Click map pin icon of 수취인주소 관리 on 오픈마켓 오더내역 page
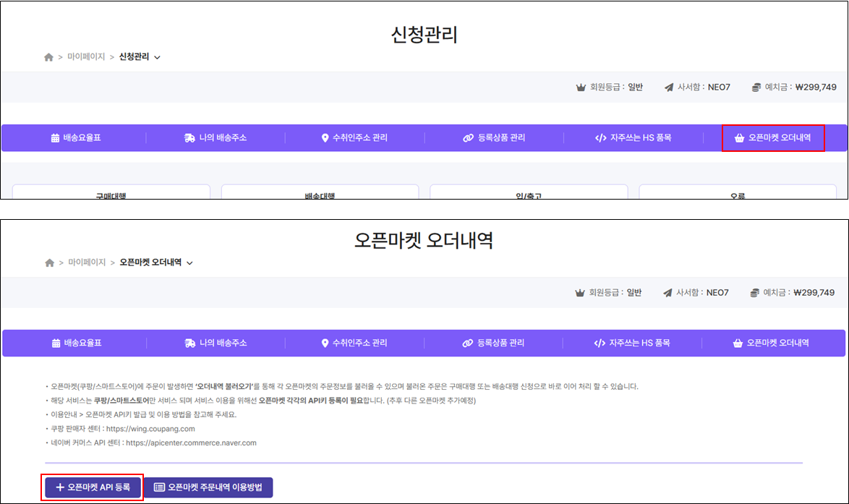Screen dimensions: 849x504 [x=325, y=343]
